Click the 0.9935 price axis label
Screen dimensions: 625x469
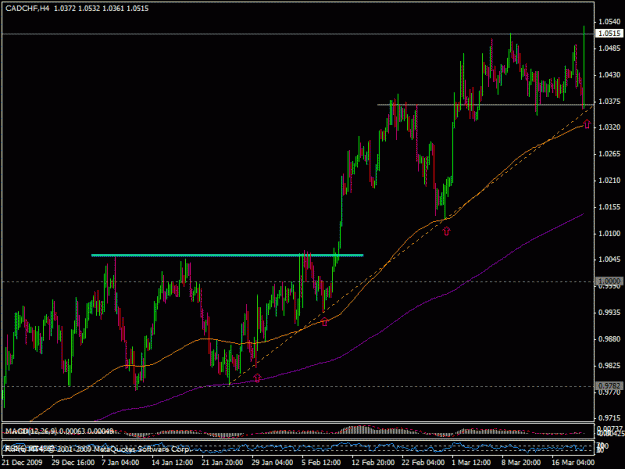pos(609,312)
